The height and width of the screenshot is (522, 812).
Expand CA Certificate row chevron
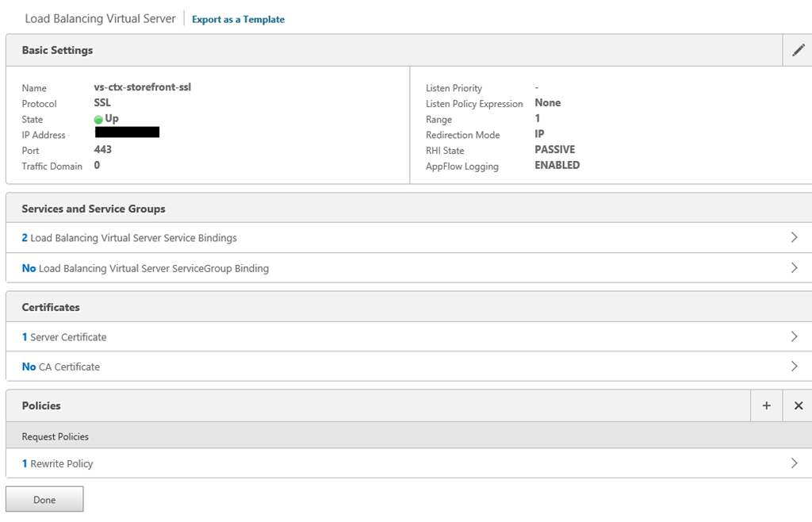(x=794, y=367)
